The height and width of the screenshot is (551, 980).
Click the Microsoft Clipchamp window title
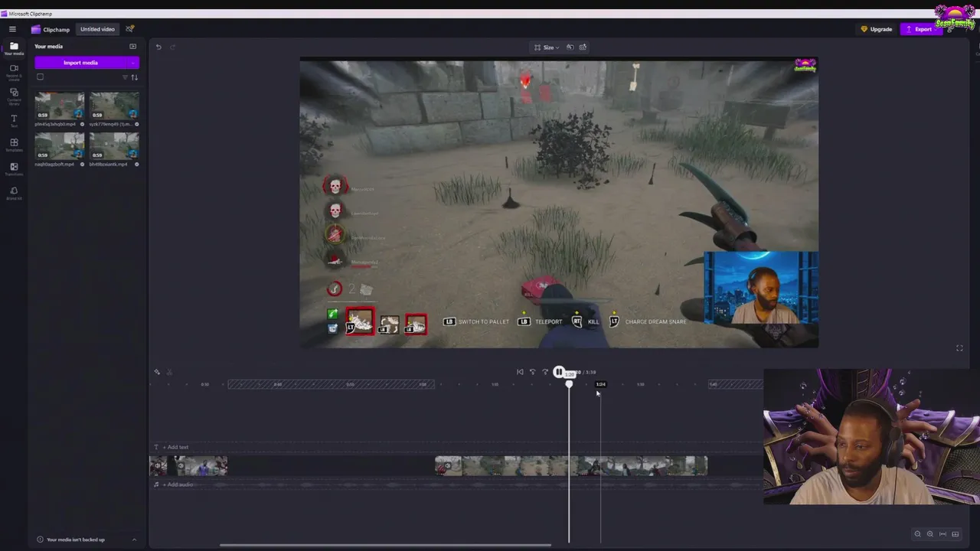[x=30, y=14]
